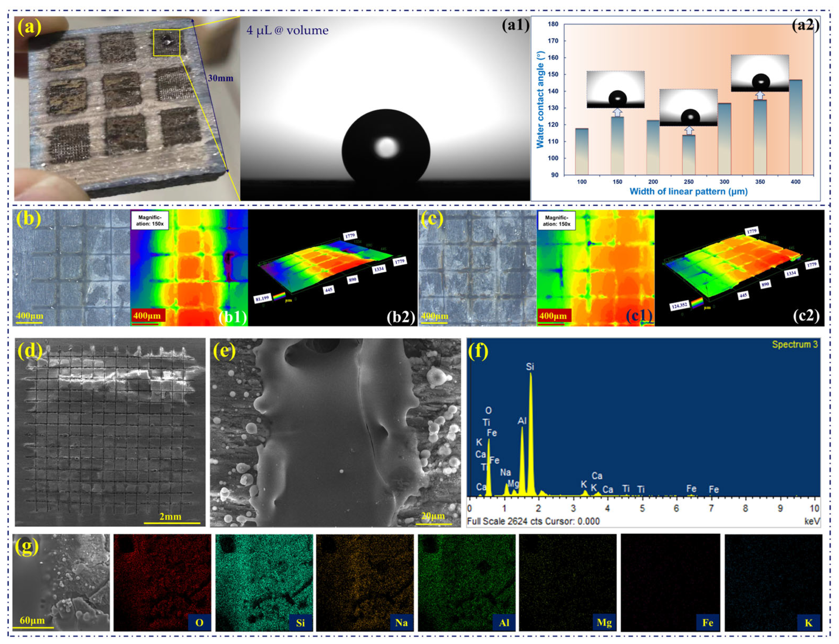This screenshot has height=644, width=839.
Task: Click the 400 µm bar in chart
Action: tap(795, 127)
